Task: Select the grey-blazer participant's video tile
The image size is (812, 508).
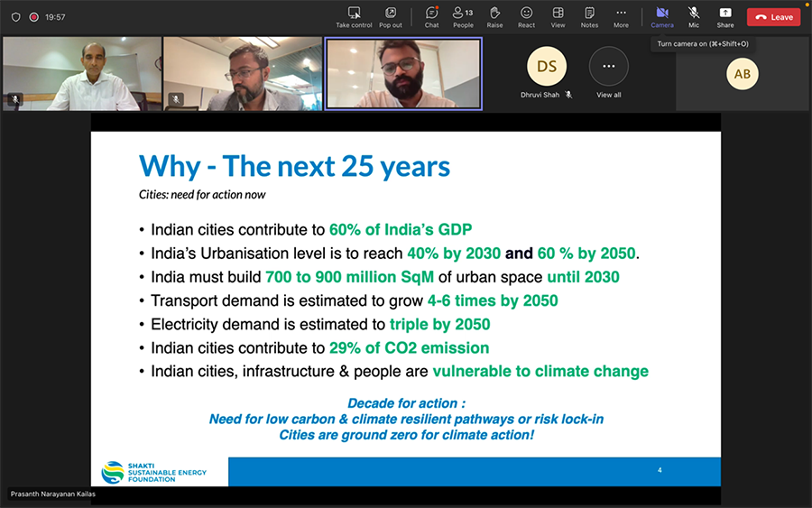Action: click(x=243, y=73)
